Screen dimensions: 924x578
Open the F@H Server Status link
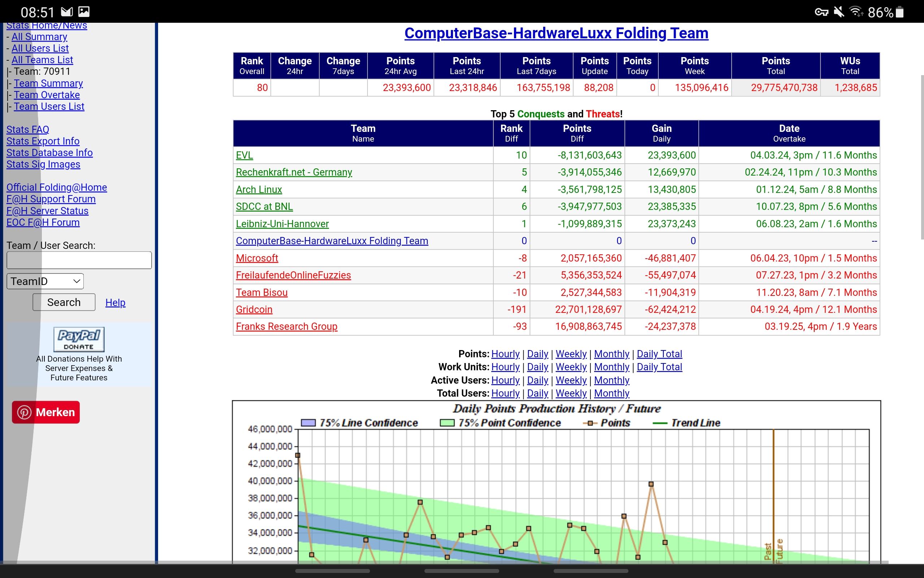point(47,211)
